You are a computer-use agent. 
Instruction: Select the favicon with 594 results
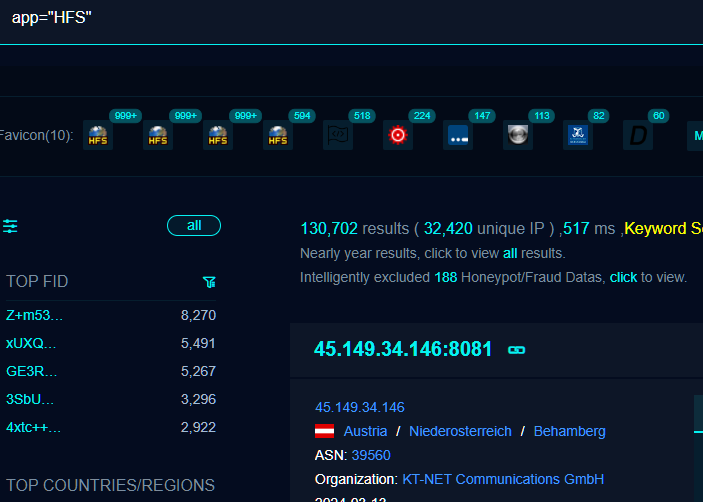point(278,135)
